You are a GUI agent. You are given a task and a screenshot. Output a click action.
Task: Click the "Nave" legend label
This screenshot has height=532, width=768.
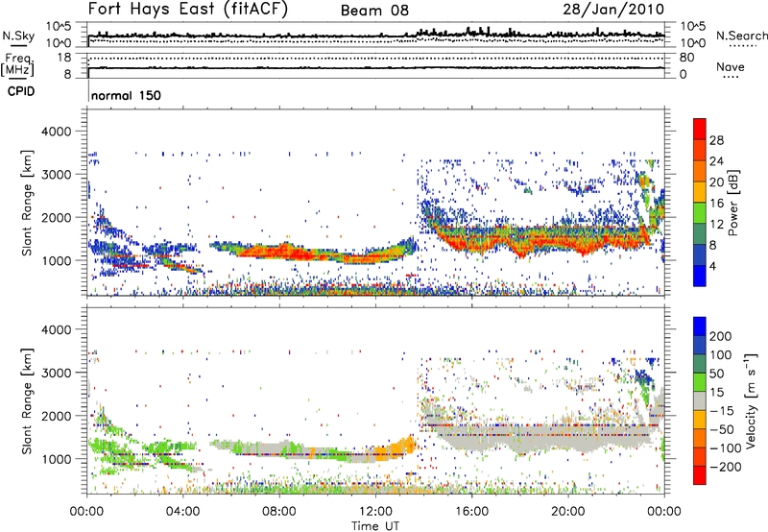(730, 66)
